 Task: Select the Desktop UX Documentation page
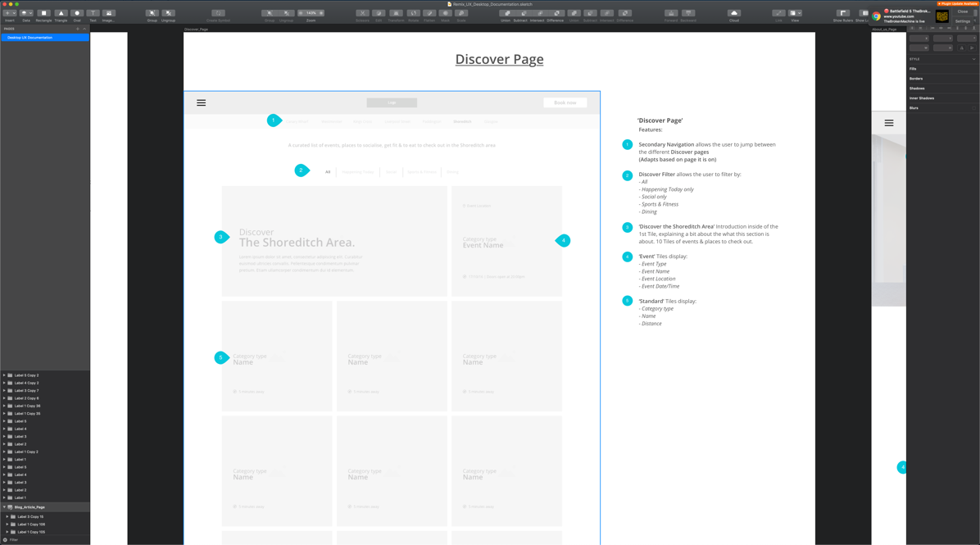click(45, 38)
